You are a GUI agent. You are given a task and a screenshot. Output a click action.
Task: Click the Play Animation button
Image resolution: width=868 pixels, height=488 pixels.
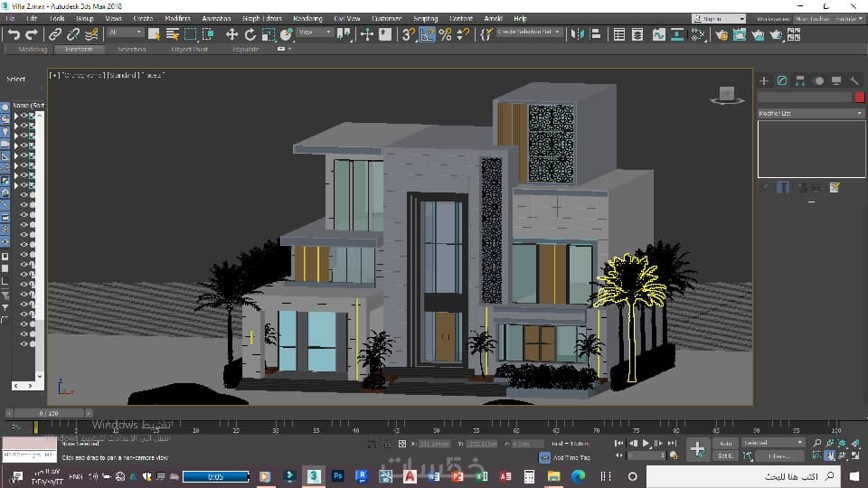(646, 443)
